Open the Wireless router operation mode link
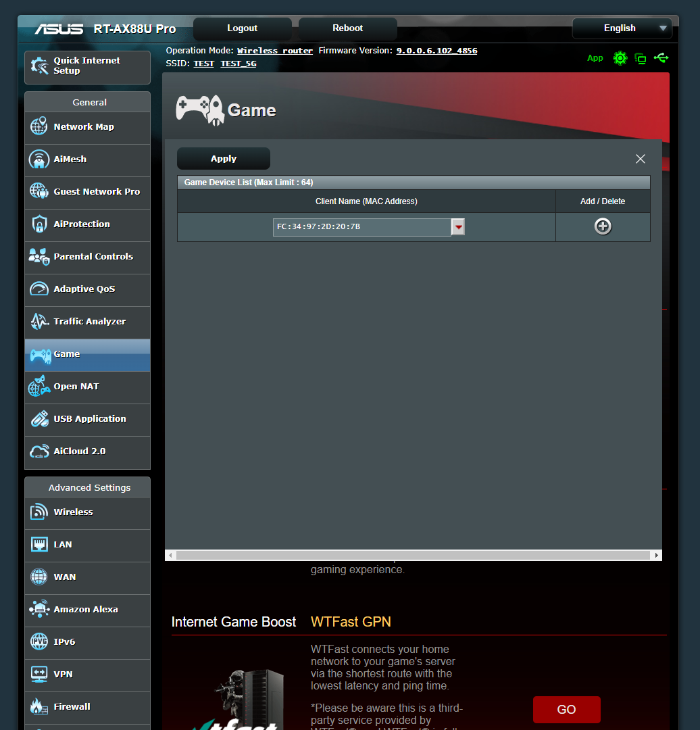The image size is (700, 730). [274, 51]
